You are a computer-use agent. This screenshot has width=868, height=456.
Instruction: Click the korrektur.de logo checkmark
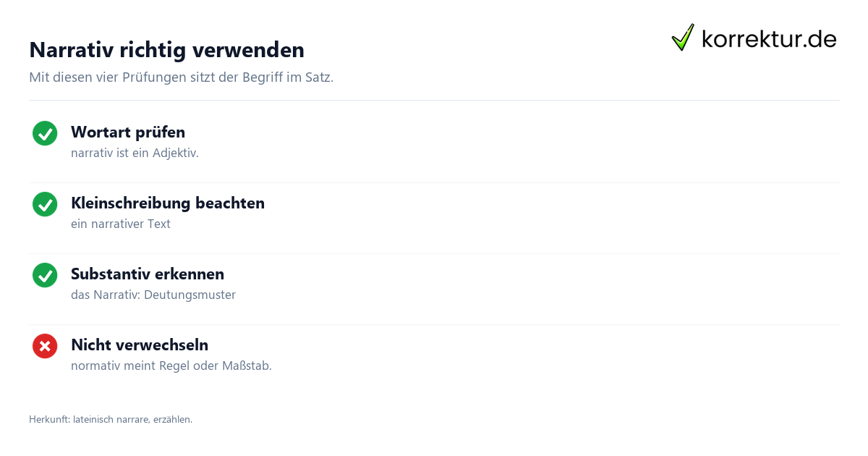[683, 38]
